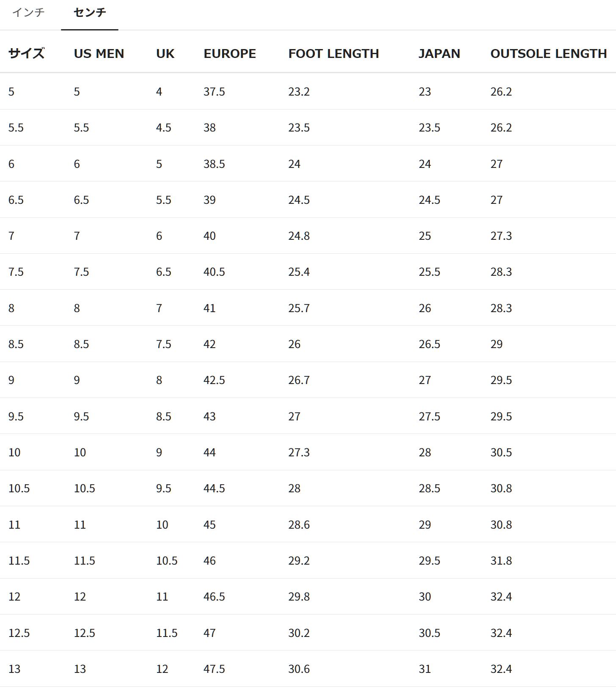Click the US MEN column header
Viewport: 616px width, 697px height.
(99, 54)
